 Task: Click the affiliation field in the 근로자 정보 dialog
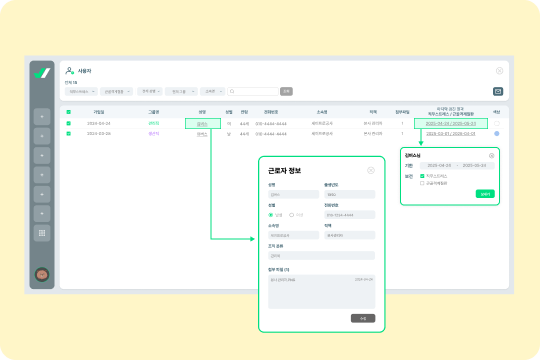[293, 235]
